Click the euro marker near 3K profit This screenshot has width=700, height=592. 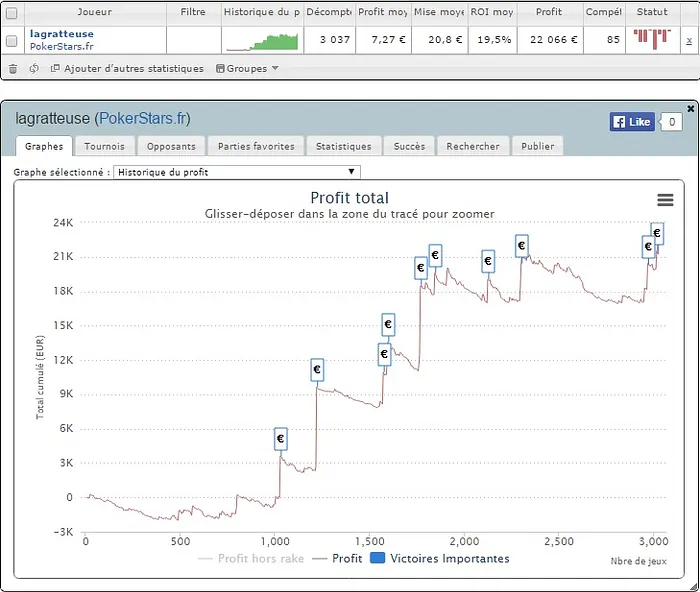[280, 439]
